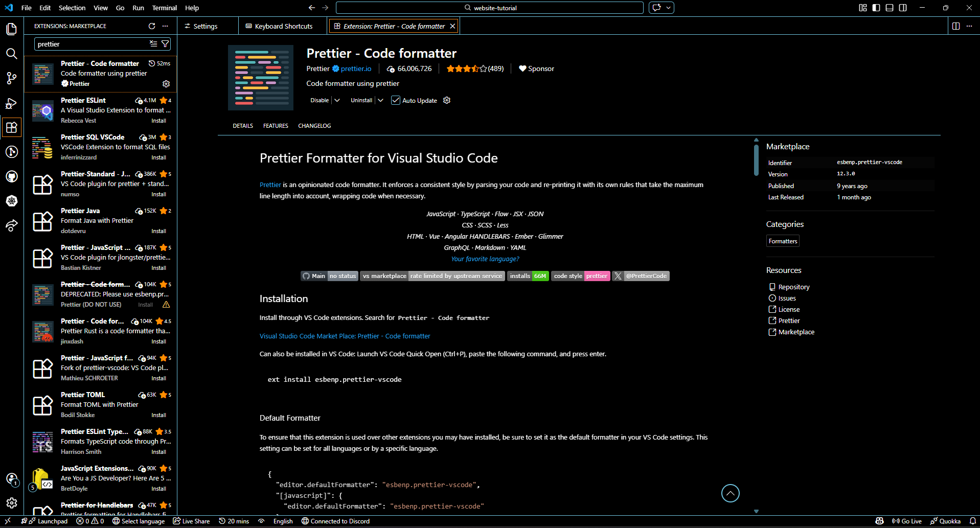The width and height of the screenshot is (980, 528).
Task: Click inside the extensions search field
Action: tap(87, 44)
